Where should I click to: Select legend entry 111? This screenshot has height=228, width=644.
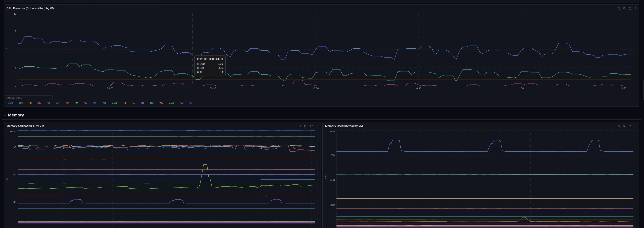[141, 103]
